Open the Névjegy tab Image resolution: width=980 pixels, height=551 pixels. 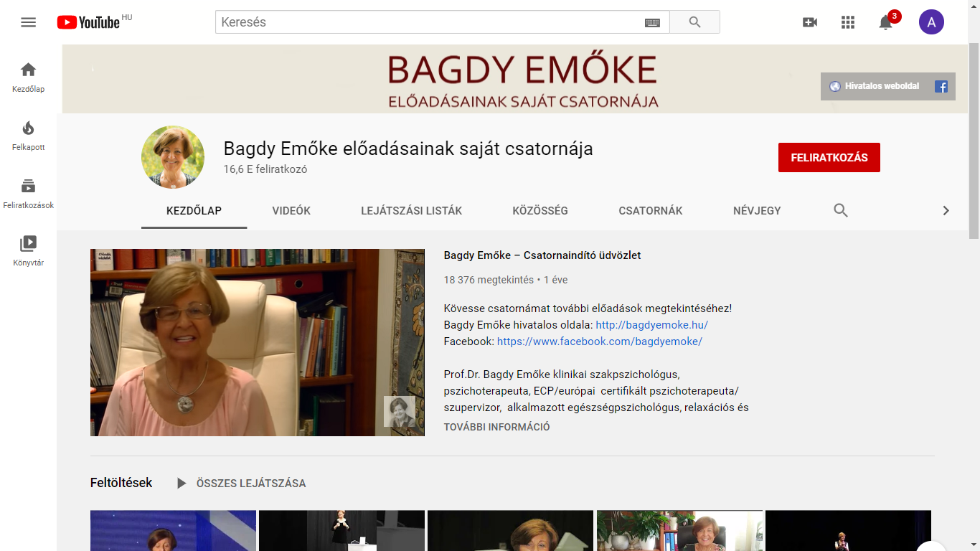point(757,210)
